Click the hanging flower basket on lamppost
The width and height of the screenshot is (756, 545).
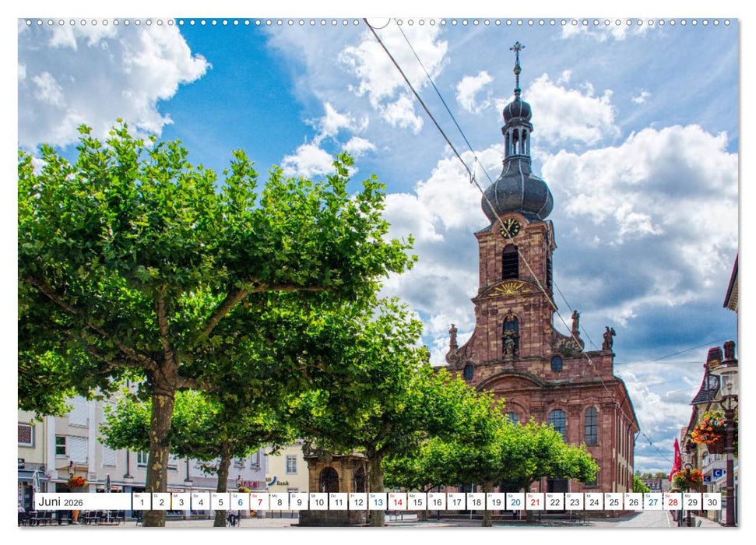(x=709, y=429)
